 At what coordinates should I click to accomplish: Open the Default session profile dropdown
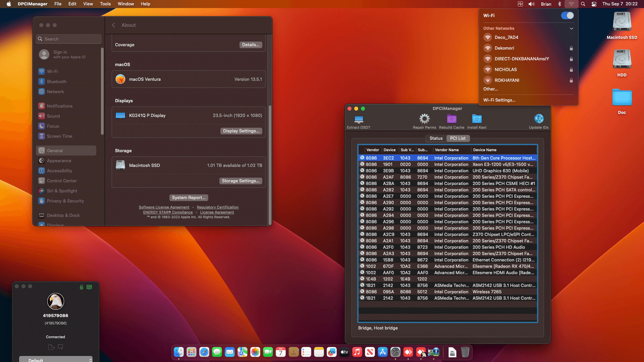pos(56,359)
